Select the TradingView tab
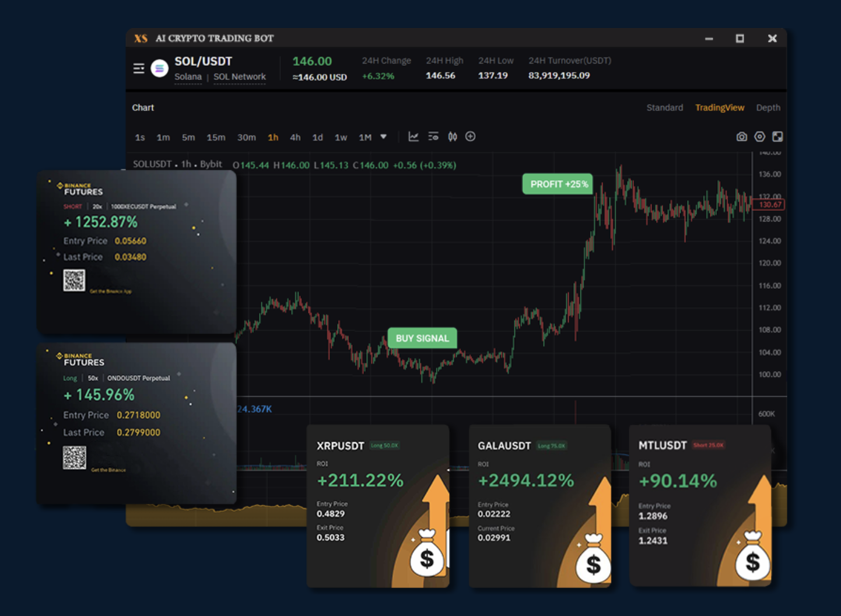 point(719,107)
